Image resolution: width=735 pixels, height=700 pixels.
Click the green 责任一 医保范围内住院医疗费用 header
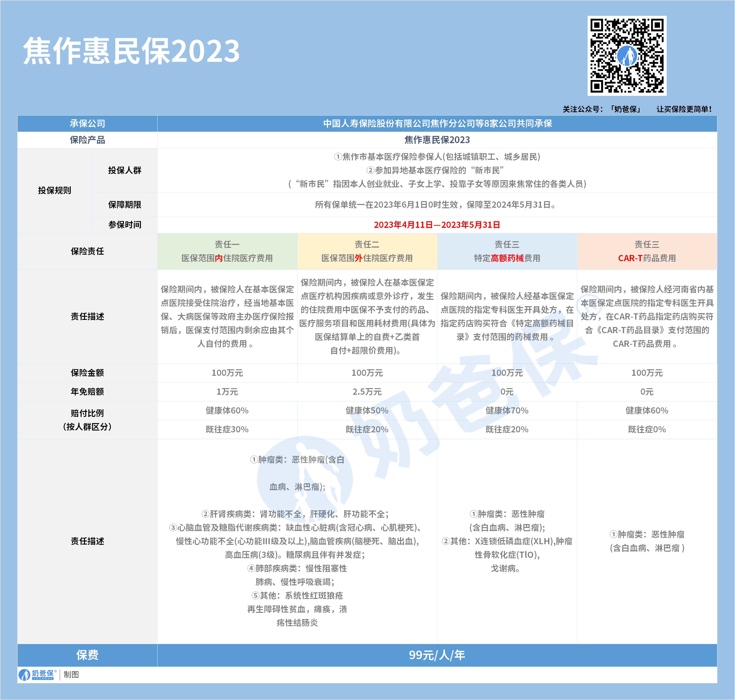(x=227, y=251)
